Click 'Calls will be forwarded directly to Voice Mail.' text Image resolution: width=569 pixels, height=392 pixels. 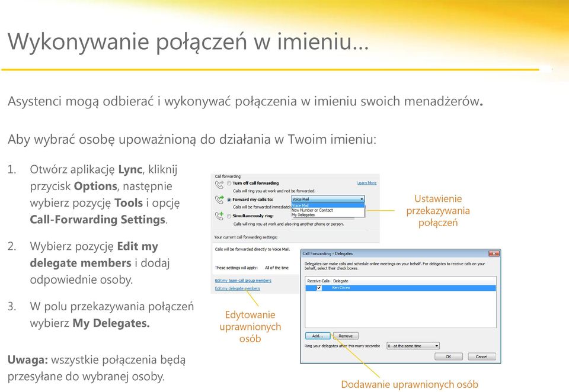pos(252,249)
